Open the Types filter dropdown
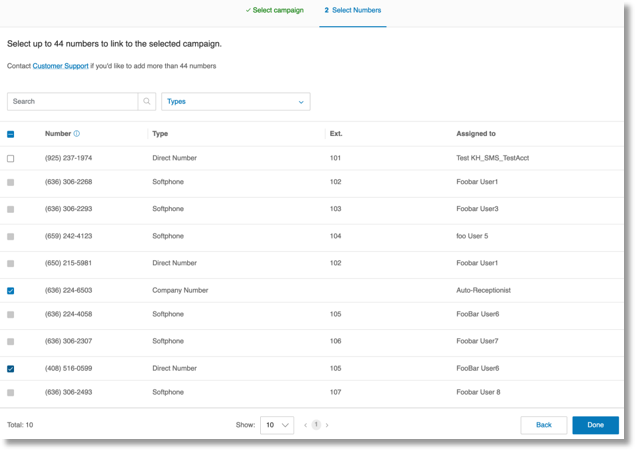 point(236,101)
